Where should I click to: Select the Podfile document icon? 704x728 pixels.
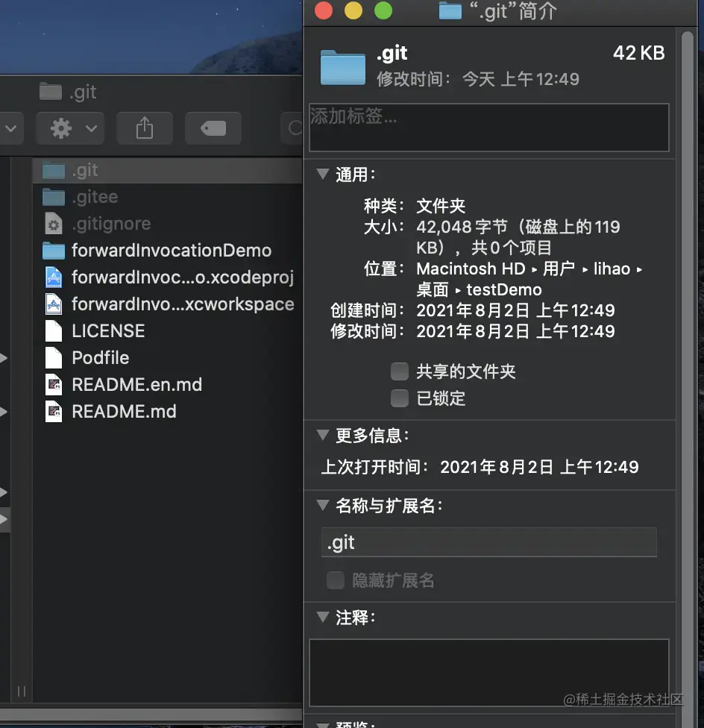[54, 358]
